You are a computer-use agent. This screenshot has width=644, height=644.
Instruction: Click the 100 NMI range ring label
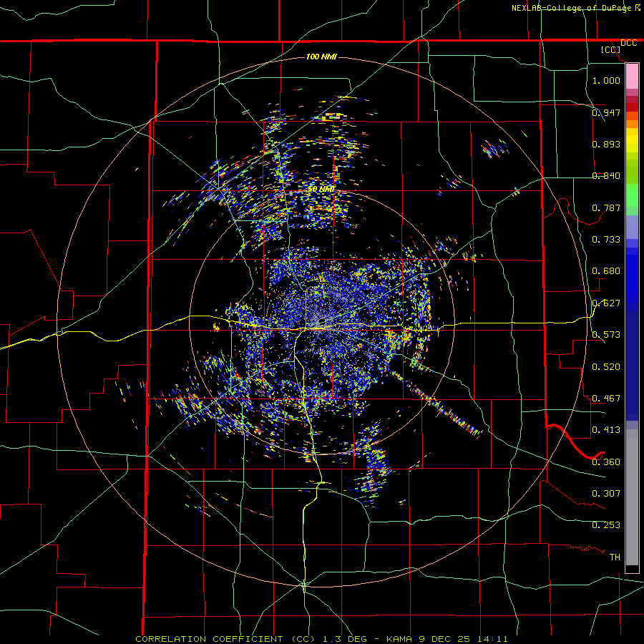[x=321, y=57]
